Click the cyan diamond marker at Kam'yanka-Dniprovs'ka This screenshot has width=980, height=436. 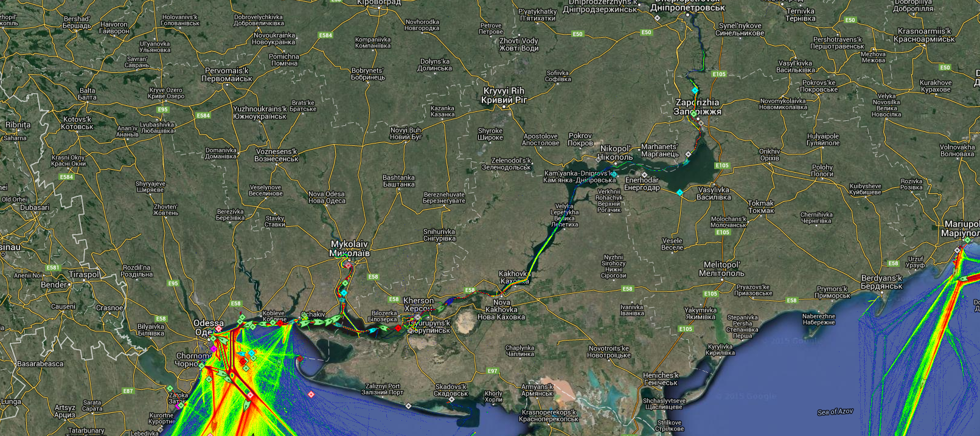coord(614,175)
